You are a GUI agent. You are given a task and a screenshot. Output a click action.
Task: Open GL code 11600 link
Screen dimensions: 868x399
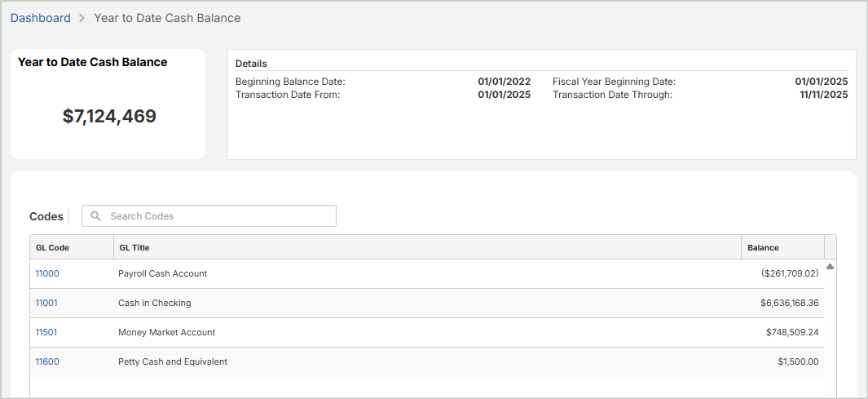click(x=47, y=361)
